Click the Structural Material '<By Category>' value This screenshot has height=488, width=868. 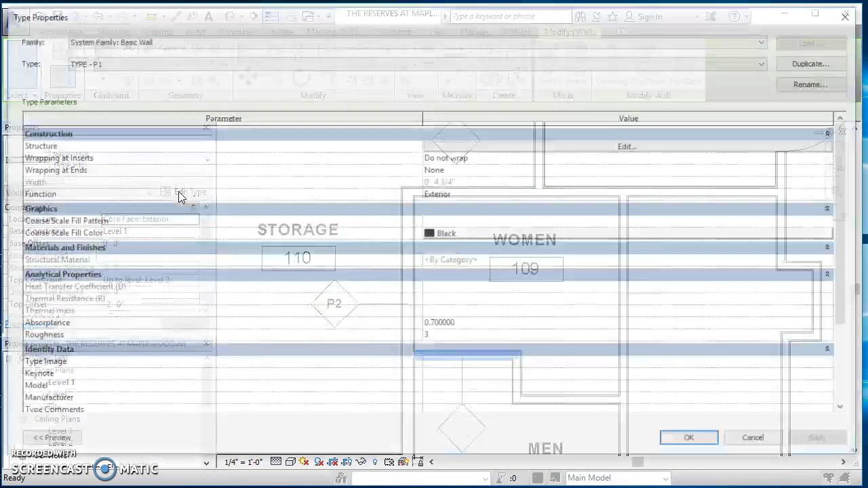(x=451, y=260)
